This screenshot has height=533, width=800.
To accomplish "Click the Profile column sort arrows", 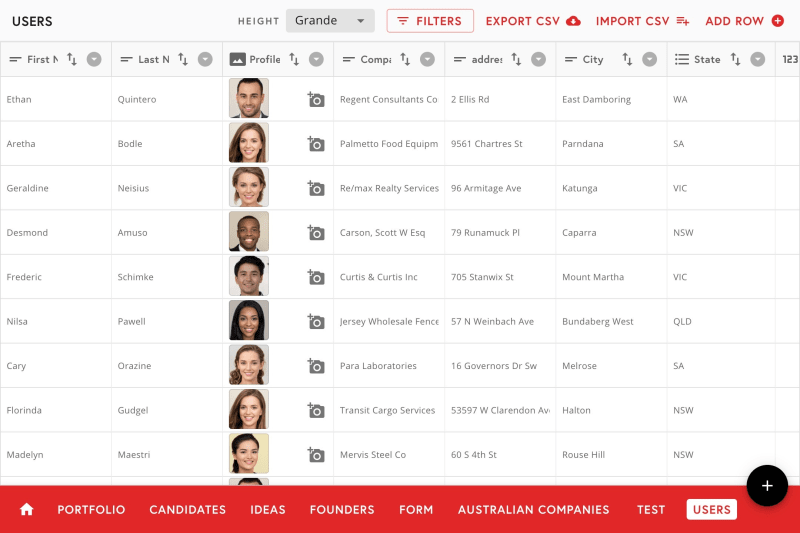I will tap(294, 59).
